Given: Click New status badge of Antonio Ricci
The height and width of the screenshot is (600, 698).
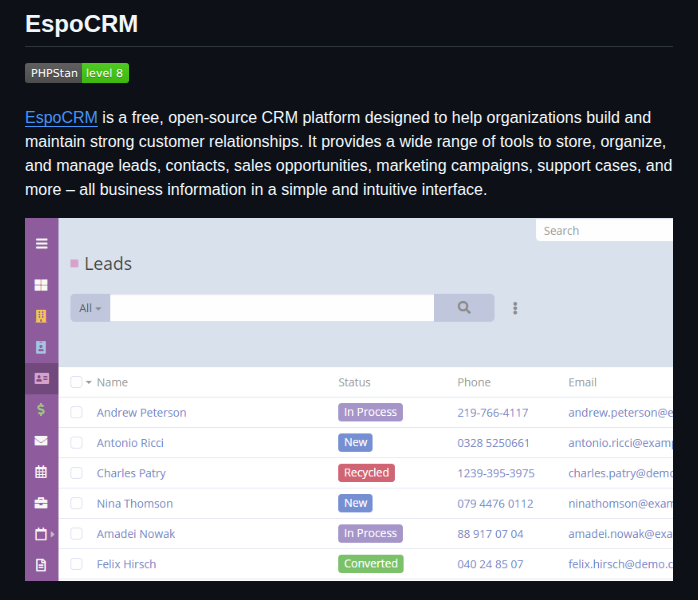Looking at the screenshot, I should pyautogui.click(x=355, y=442).
